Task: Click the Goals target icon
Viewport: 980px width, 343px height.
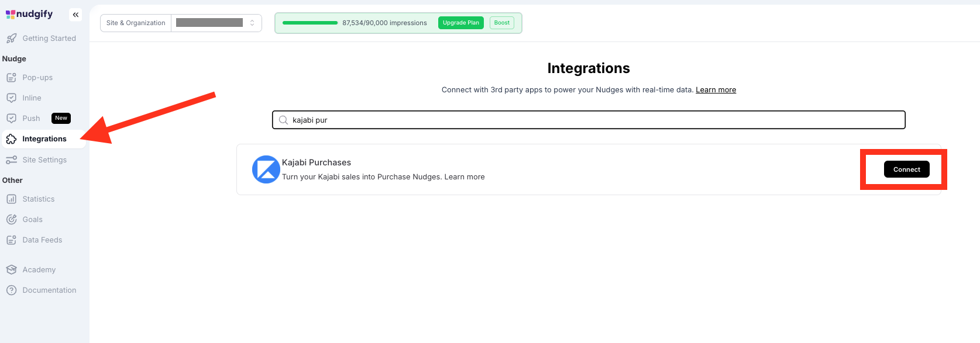Action: point(11,220)
